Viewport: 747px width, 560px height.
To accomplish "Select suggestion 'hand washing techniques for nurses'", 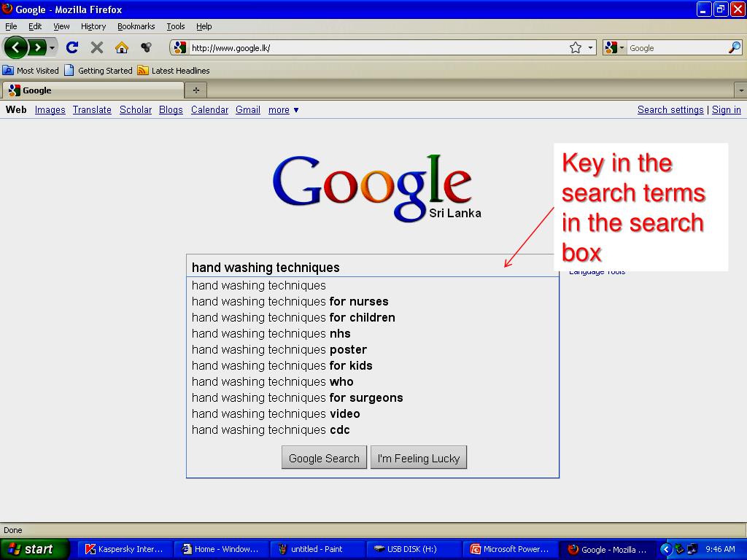I will 372,301.
